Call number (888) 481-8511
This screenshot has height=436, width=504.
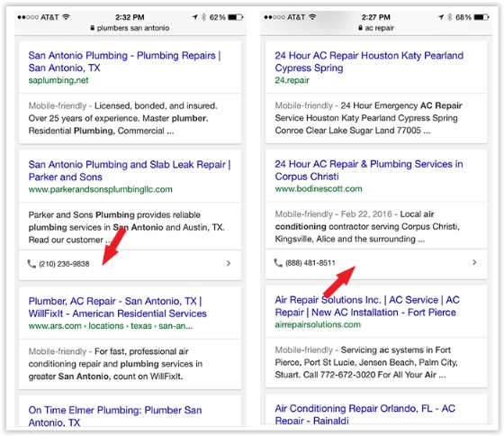[310, 263]
